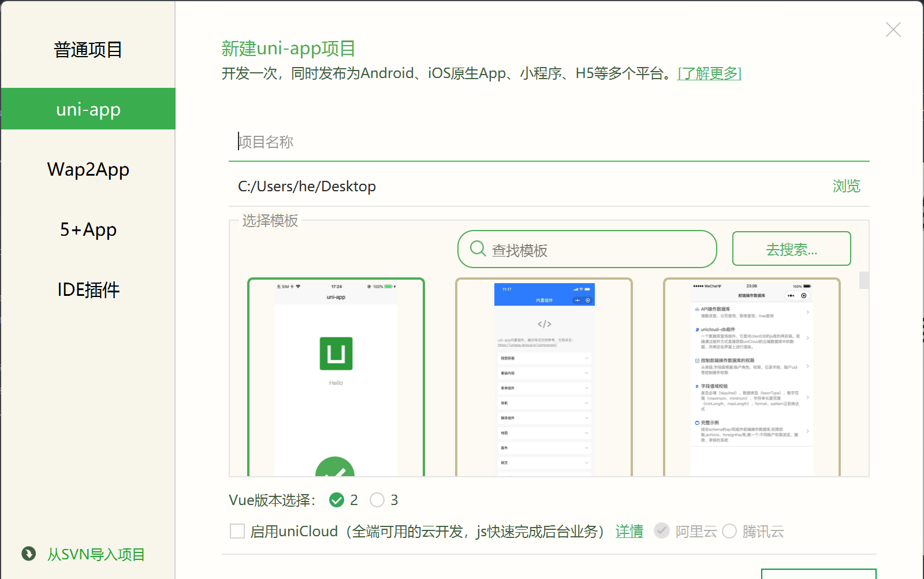Open the uniCloud 详情 link
The width and height of the screenshot is (924, 579).
tap(629, 531)
